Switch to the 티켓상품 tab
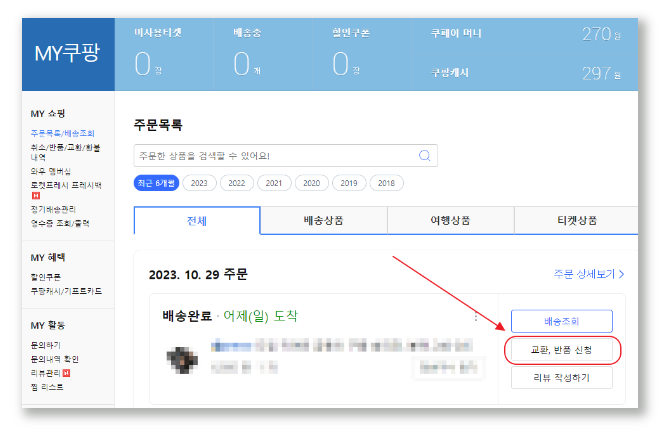This screenshot has height=430, width=669. (576, 221)
